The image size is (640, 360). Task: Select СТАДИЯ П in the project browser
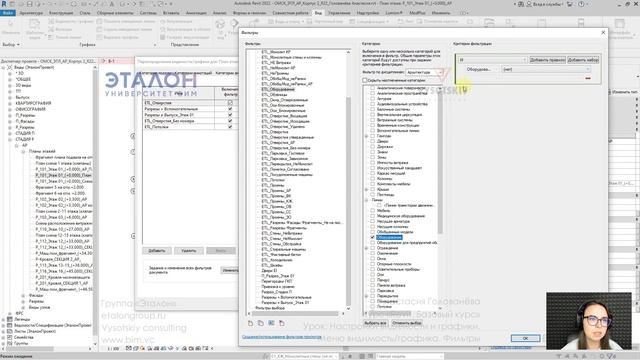coord(25,133)
